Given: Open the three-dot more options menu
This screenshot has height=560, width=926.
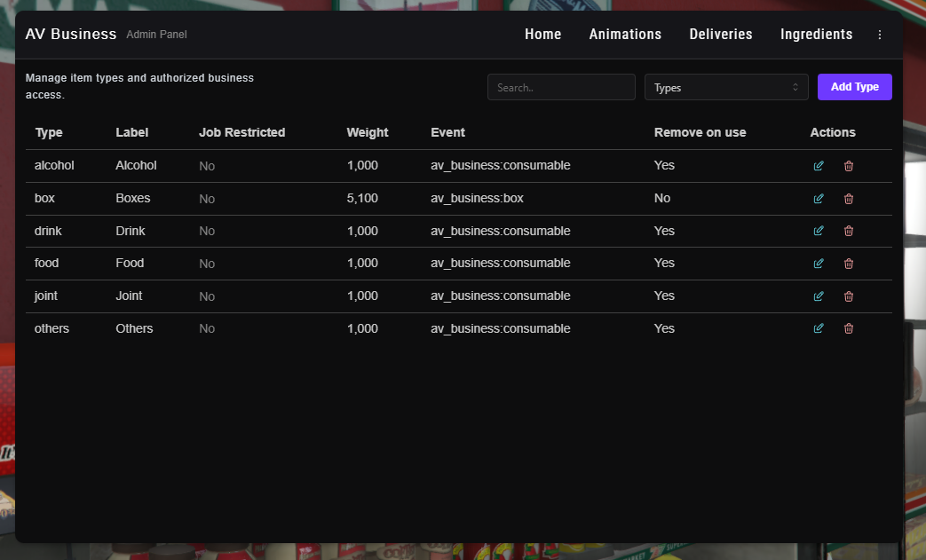Looking at the screenshot, I should [x=880, y=35].
